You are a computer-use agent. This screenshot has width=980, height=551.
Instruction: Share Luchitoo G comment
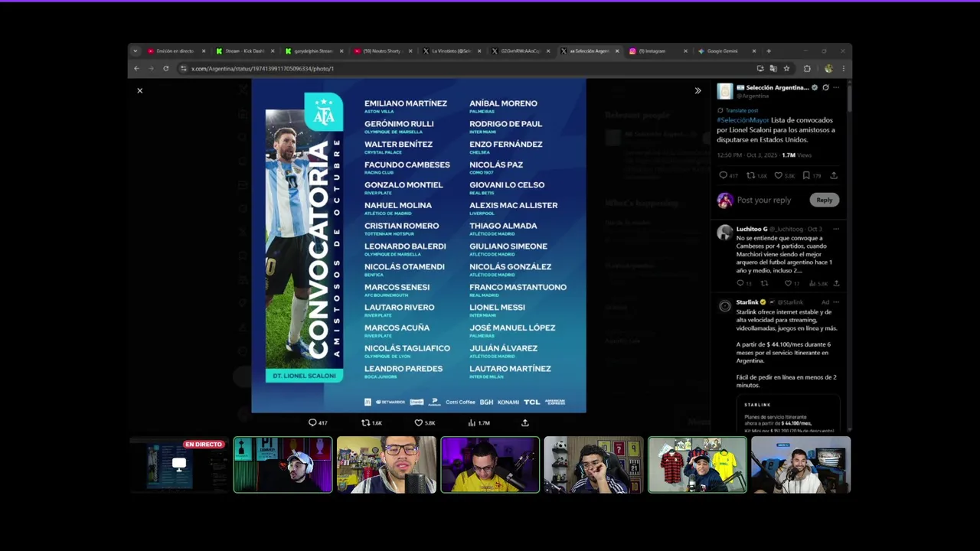836,283
